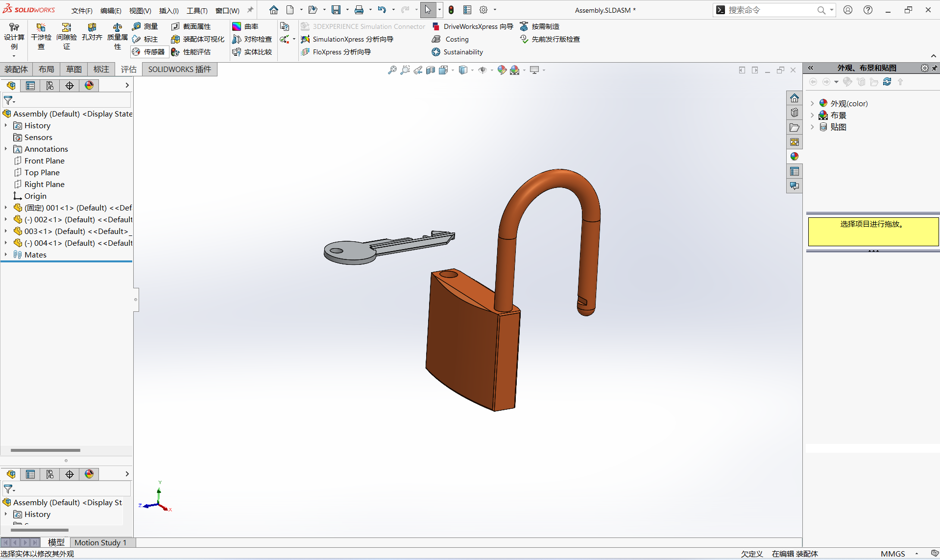
Task: Click into the 搜索命令 search field
Action: coord(771,10)
